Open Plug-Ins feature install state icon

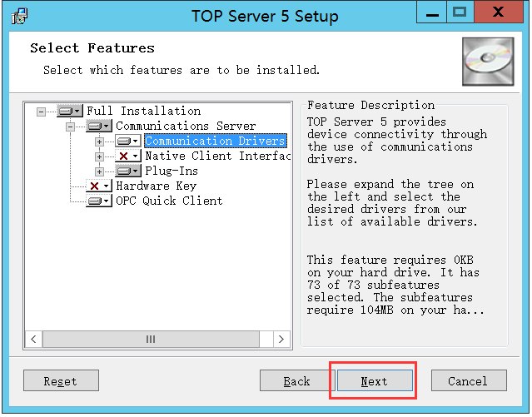[x=127, y=171]
